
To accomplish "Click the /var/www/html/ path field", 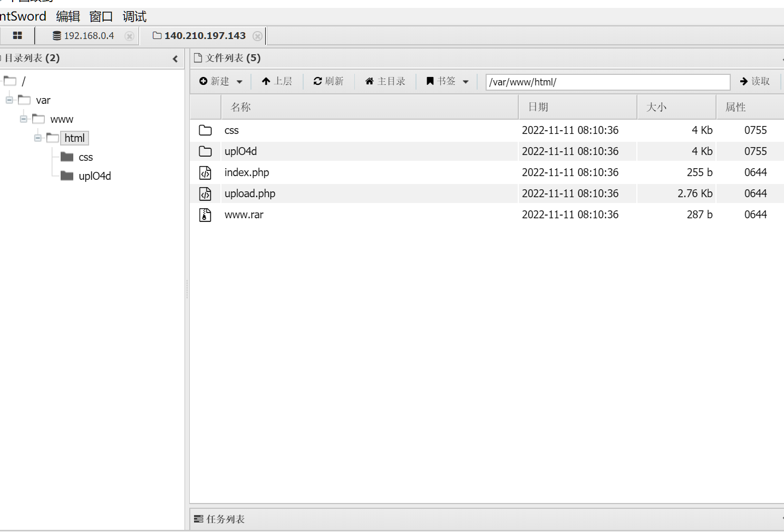I will [607, 82].
